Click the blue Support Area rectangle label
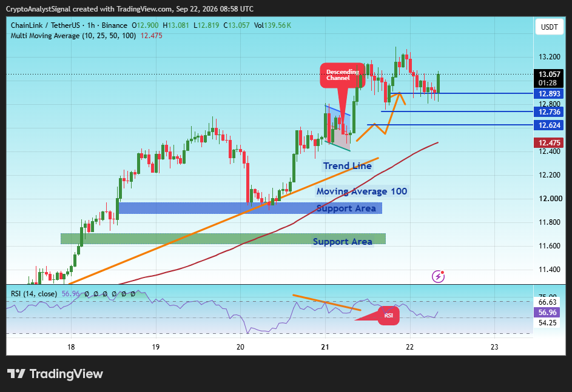This screenshot has width=572, height=392. click(x=346, y=208)
